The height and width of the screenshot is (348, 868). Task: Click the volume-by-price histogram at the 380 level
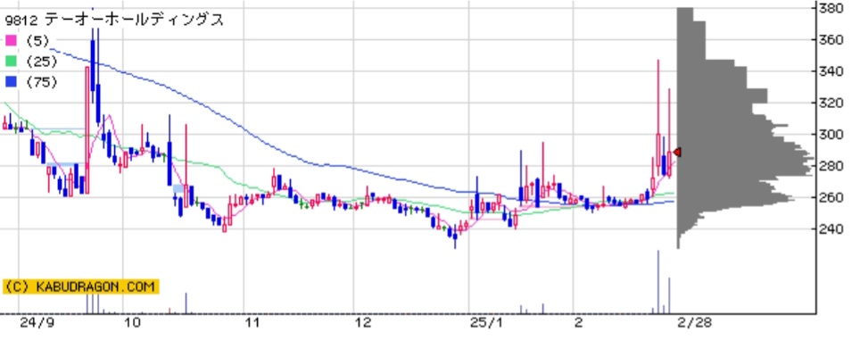tap(685, 14)
